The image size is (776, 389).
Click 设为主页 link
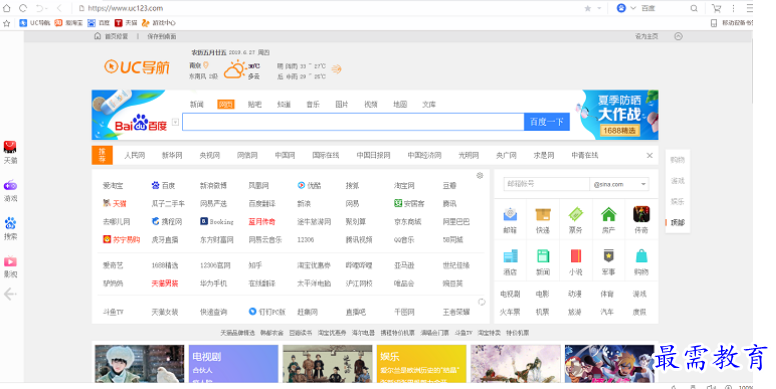click(646, 36)
